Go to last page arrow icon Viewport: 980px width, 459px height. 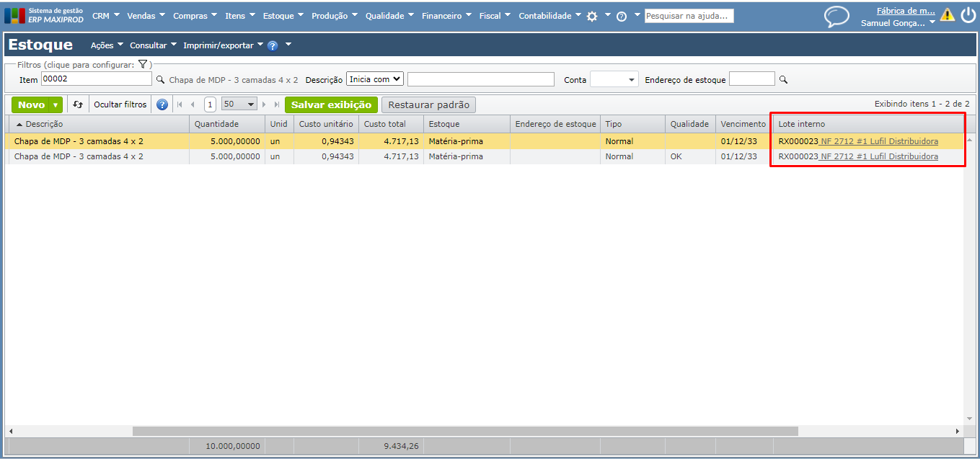[x=277, y=104]
